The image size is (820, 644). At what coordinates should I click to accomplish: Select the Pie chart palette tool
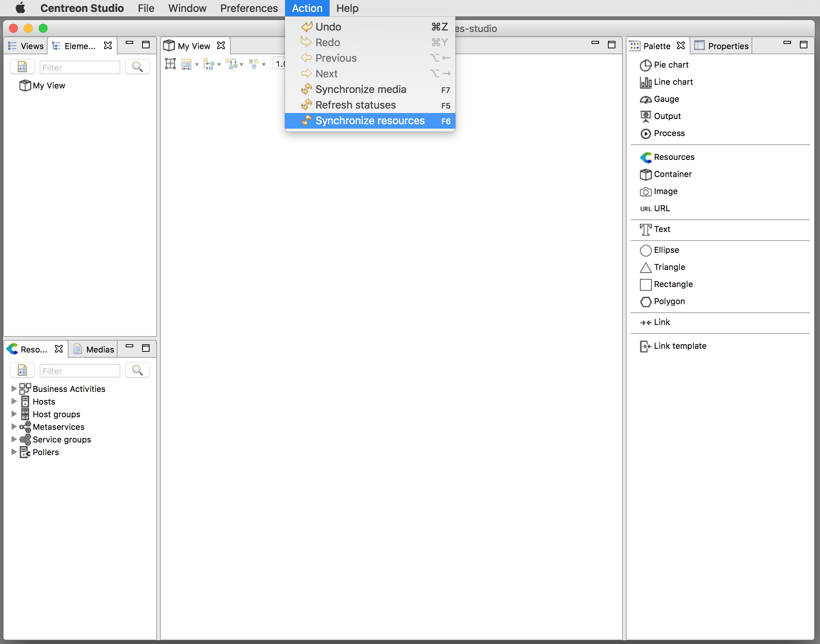click(671, 65)
